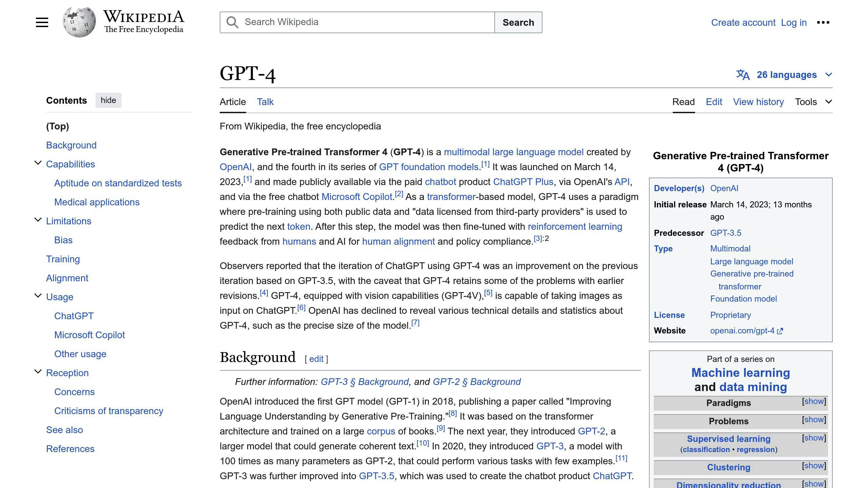Collapse the Capabilities contents section
The image size is (868, 488).
(x=38, y=163)
